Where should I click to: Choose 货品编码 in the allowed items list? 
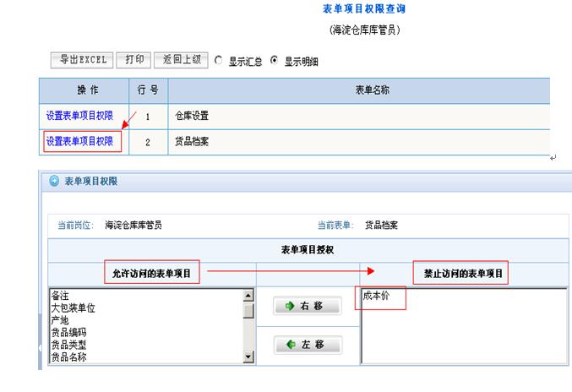pyautogui.click(x=68, y=333)
